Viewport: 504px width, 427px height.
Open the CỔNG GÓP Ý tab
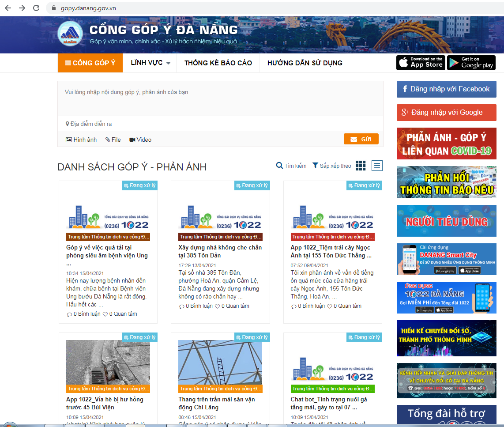[90, 63]
